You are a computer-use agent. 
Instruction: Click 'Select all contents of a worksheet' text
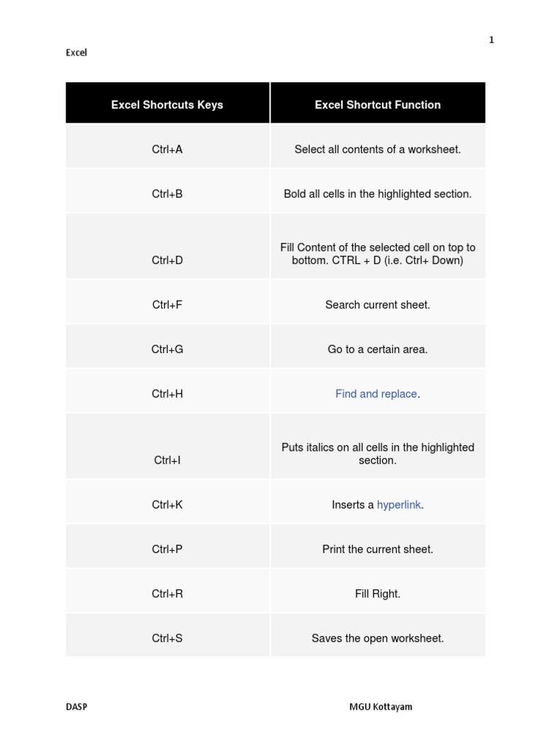coord(378,150)
